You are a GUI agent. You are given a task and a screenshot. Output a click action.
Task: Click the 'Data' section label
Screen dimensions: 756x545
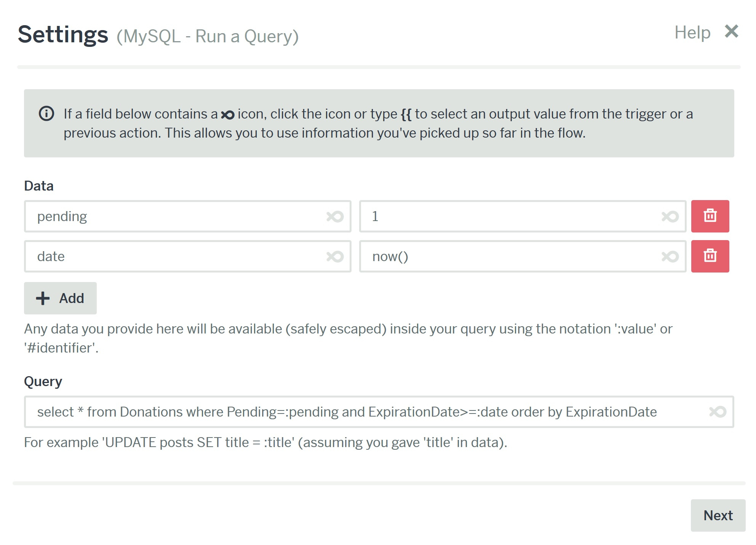tap(39, 186)
